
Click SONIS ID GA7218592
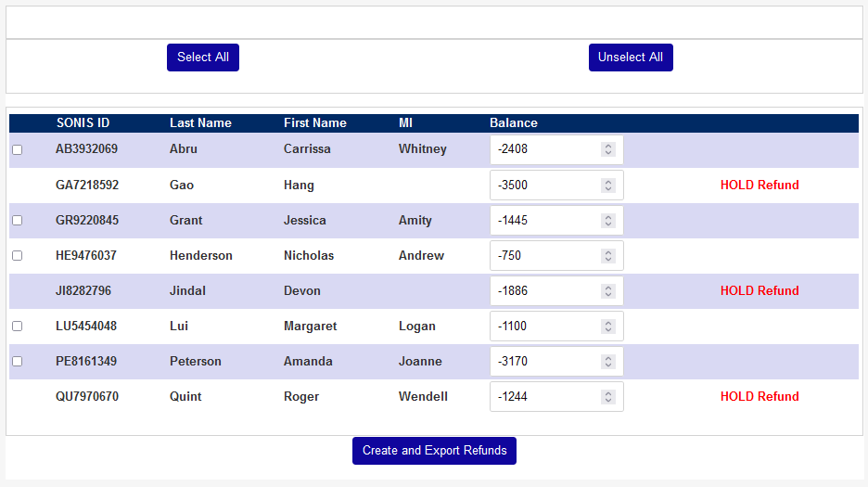[x=87, y=185]
